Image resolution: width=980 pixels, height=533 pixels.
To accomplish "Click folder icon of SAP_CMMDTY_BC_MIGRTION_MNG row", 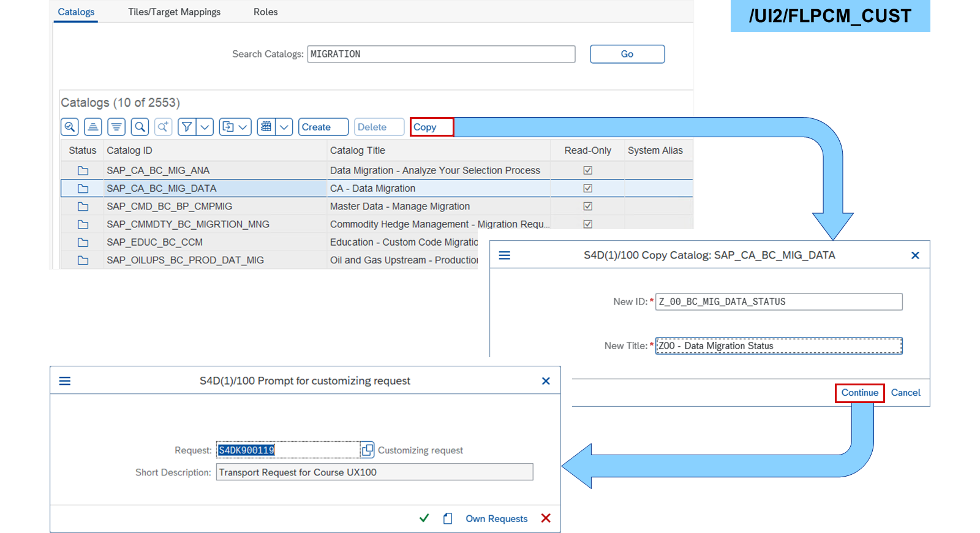I will 83,224.
